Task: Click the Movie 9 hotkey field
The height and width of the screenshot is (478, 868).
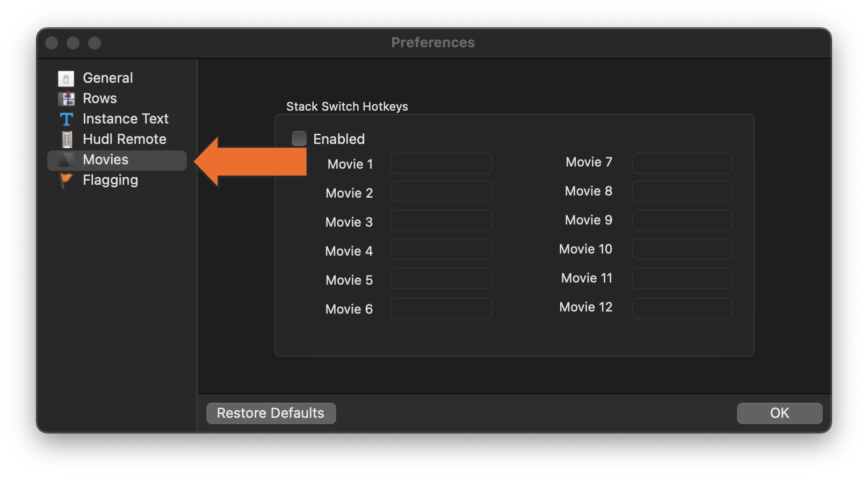Action: pyautogui.click(x=682, y=220)
